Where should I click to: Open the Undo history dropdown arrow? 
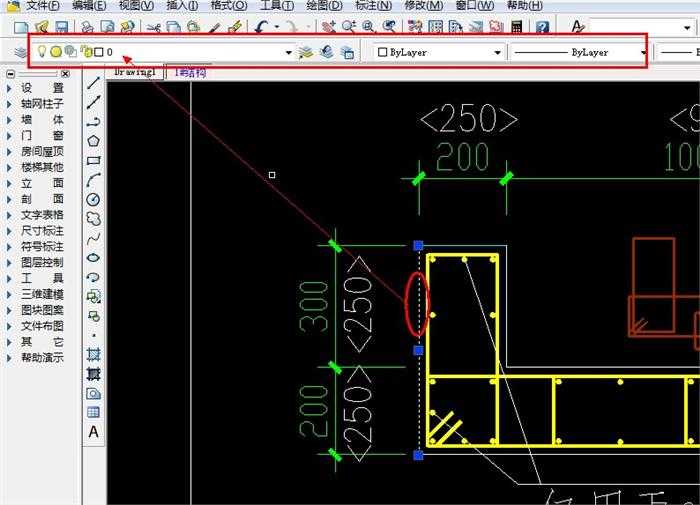coord(277,28)
